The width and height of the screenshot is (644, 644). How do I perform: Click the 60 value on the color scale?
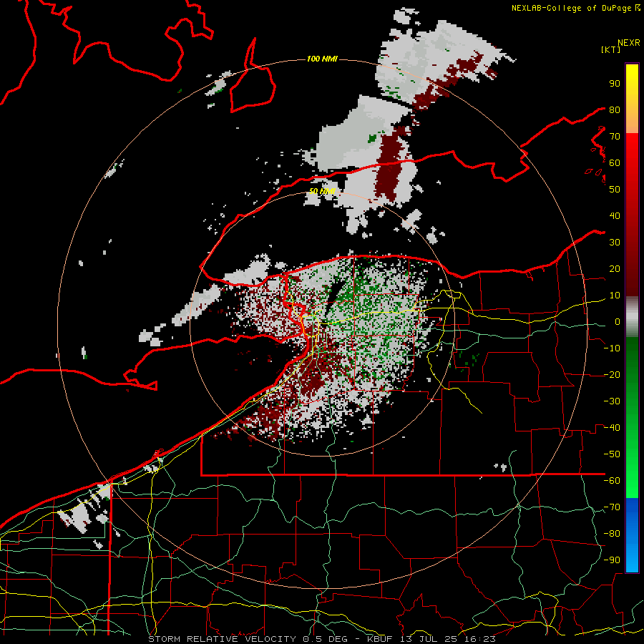pos(615,162)
